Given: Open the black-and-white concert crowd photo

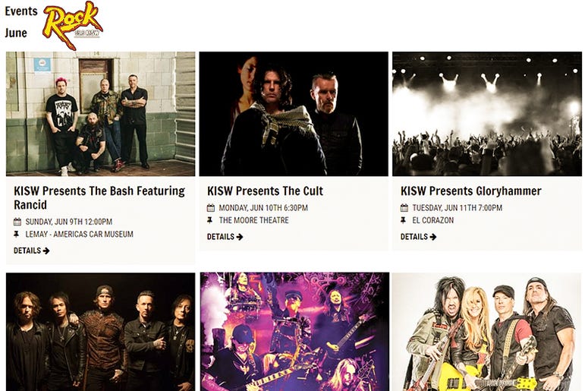Looking at the screenshot, I should click(487, 114).
